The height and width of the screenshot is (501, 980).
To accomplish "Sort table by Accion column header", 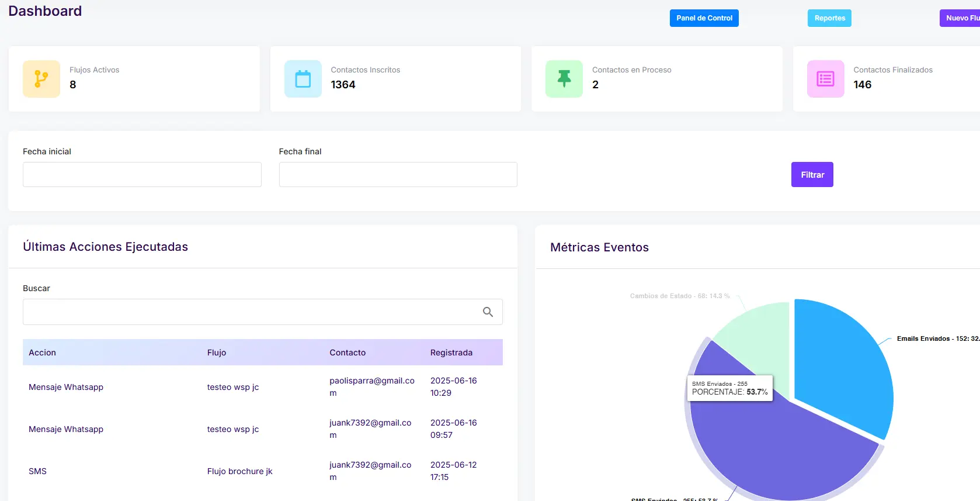I will point(43,353).
